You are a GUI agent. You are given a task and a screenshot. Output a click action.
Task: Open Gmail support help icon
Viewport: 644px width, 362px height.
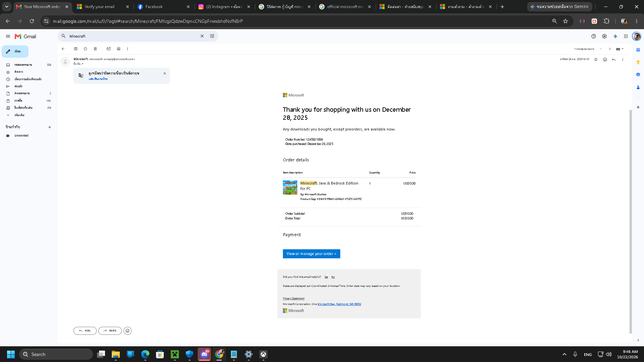[x=594, y=36]
